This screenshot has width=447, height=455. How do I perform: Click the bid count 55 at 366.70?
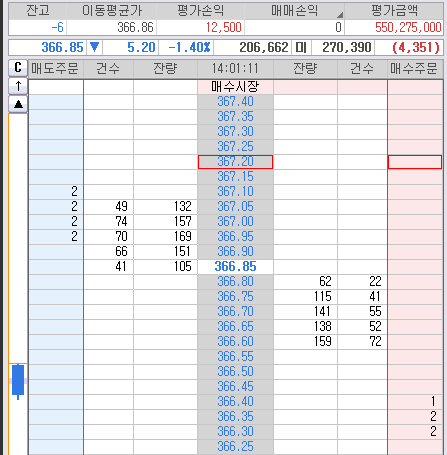(362, 311)
